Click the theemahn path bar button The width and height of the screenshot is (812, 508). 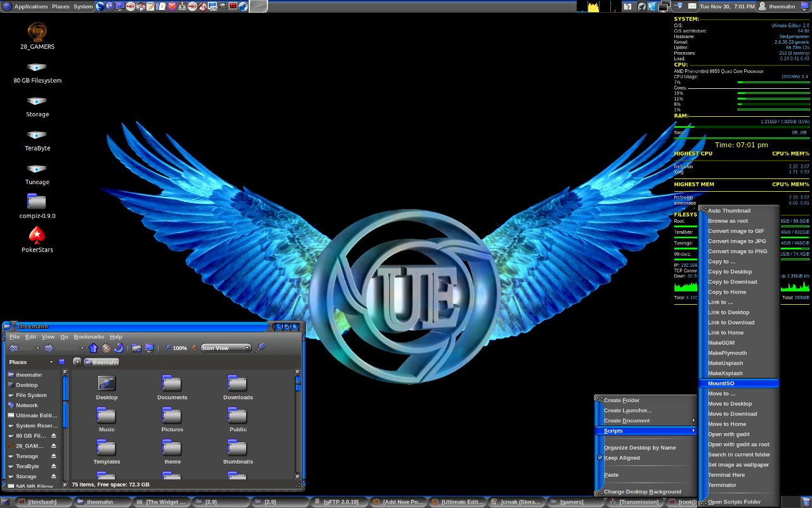click(x=101, y=362)
